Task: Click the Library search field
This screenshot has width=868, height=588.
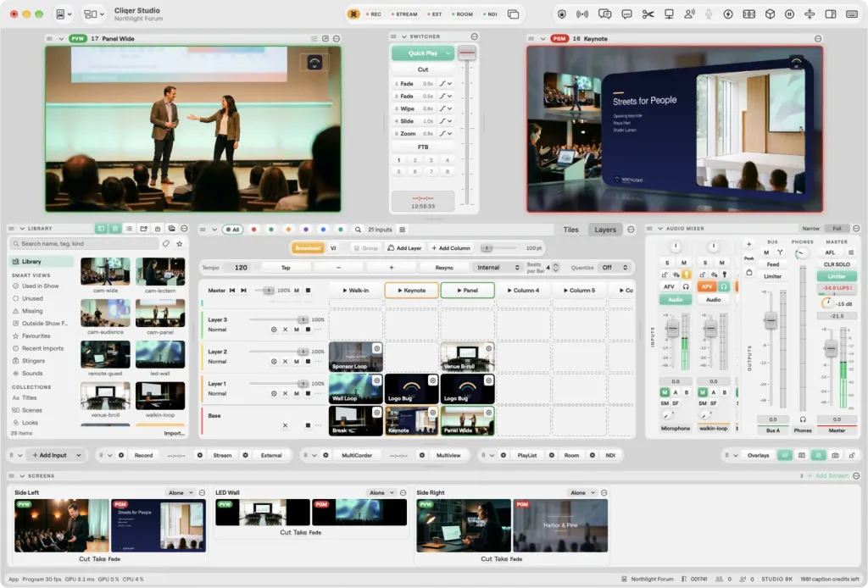Action: (84, 243)
